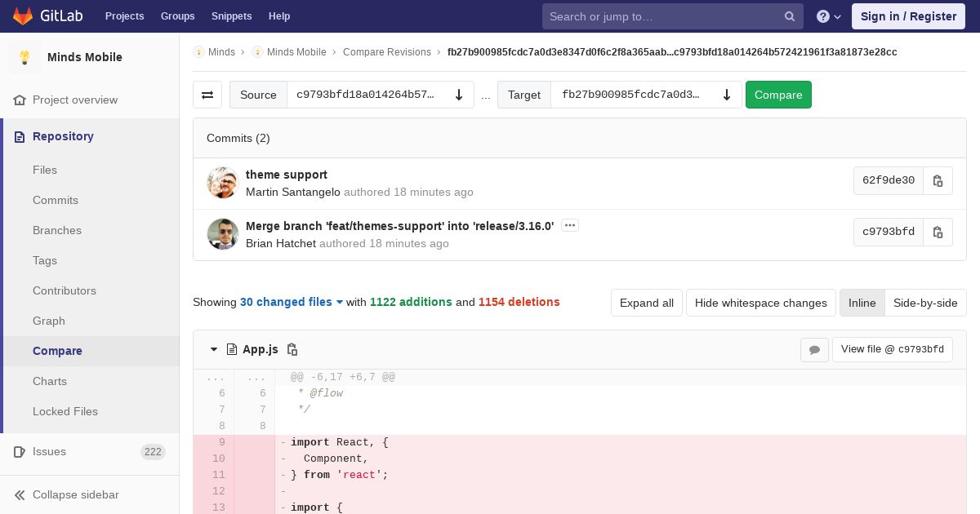The width and height of the screenshot is (980, 514).
Task: Open Commits in sidebar
Action: (56, 200)
